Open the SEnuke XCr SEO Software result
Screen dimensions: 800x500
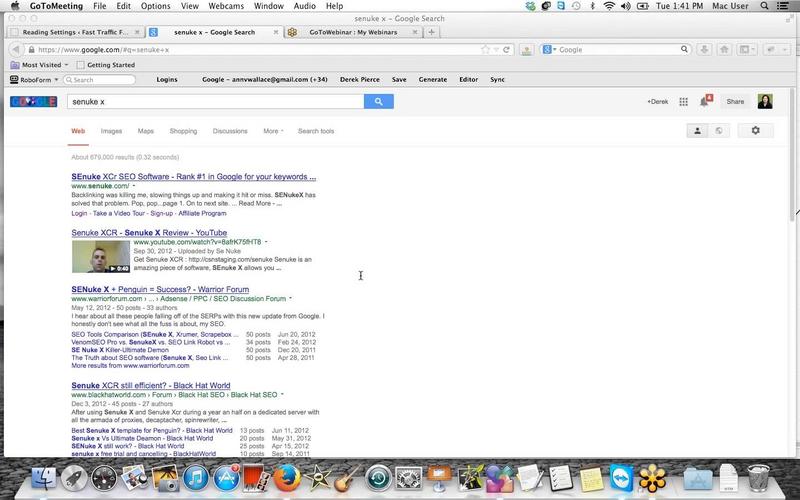pos(194,177)
